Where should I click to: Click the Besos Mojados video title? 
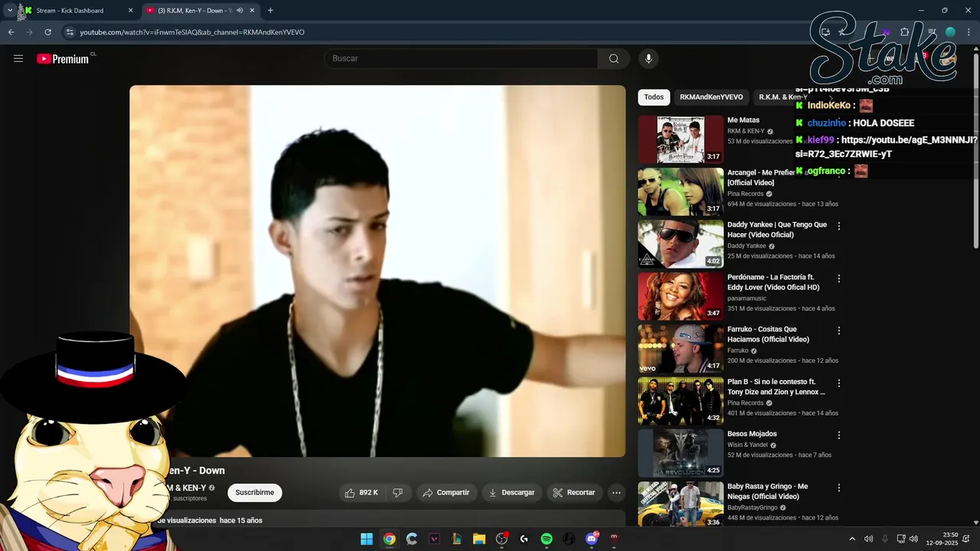[752, 434]
